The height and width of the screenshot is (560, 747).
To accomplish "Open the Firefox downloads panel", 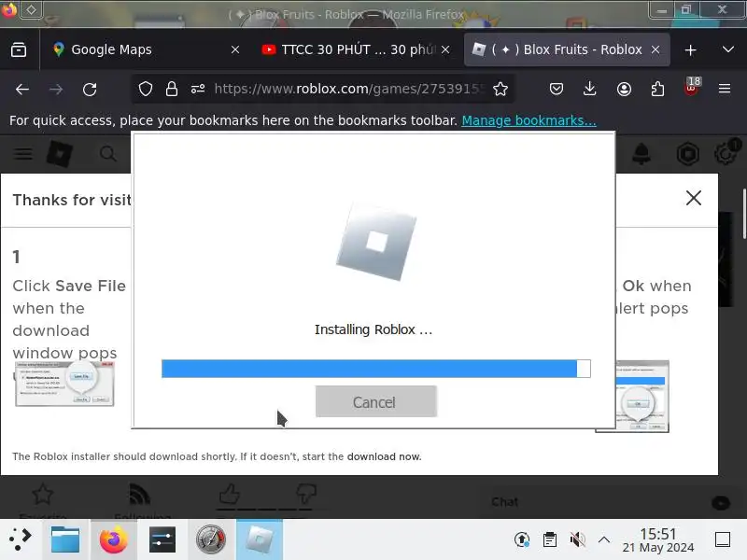I will pos(590,89).
